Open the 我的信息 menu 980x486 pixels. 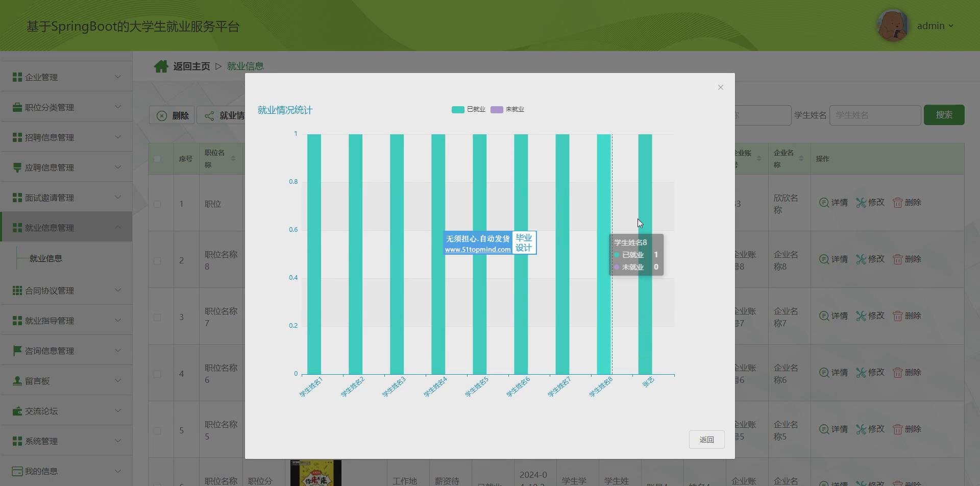[66, 471]
